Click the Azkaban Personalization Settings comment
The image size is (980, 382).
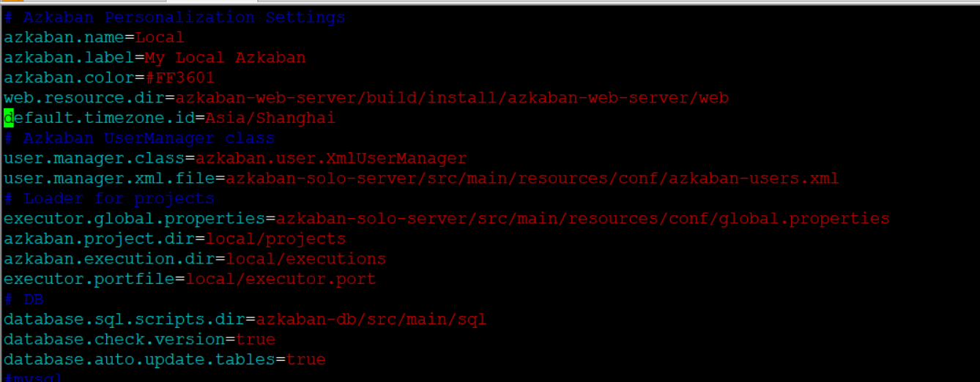click(x=174, y=18)
